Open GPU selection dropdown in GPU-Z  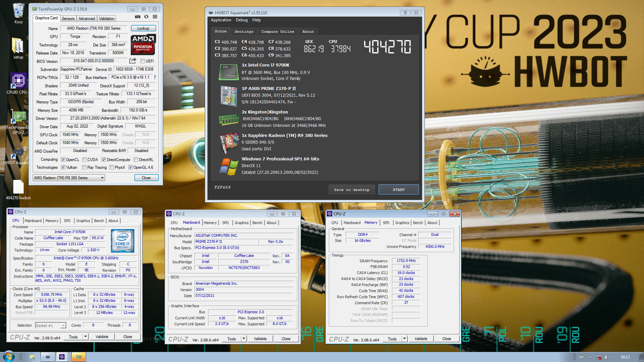[69, 178]
